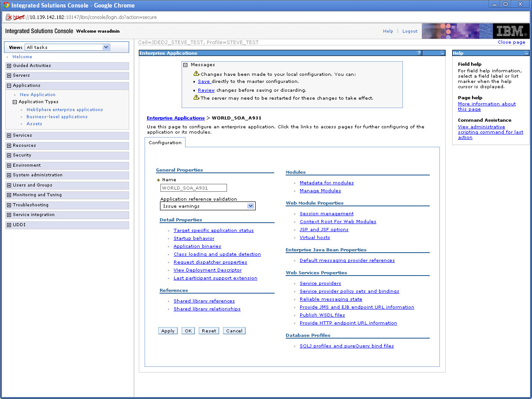Open Publish WSDL files link
532x399 pixels.
tap(322, 315)
